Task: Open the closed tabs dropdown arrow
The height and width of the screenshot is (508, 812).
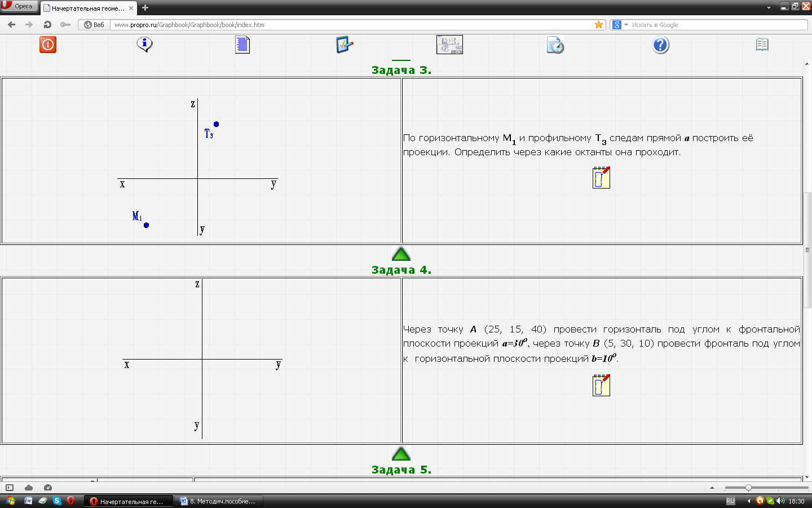Action: coord(769,8)
